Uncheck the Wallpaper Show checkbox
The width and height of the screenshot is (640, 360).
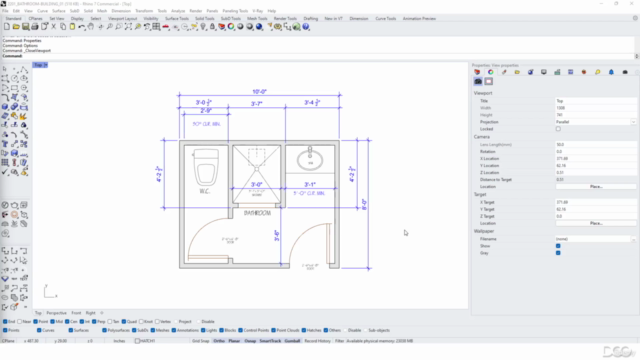coord(558,246)
